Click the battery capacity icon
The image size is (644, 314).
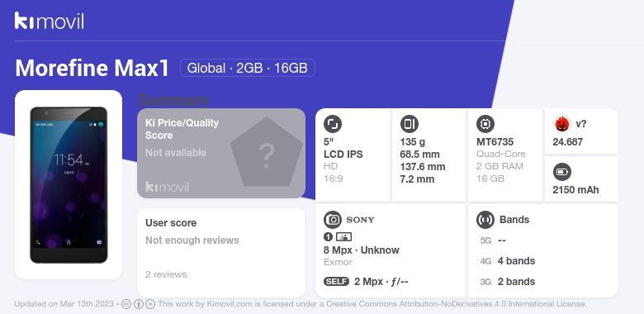(562, 172)
